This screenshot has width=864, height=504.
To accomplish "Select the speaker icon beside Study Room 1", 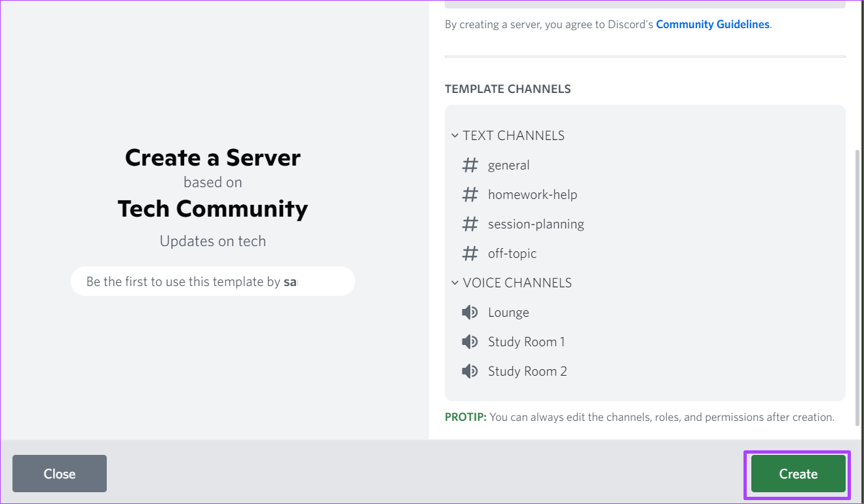I will 470,342.
